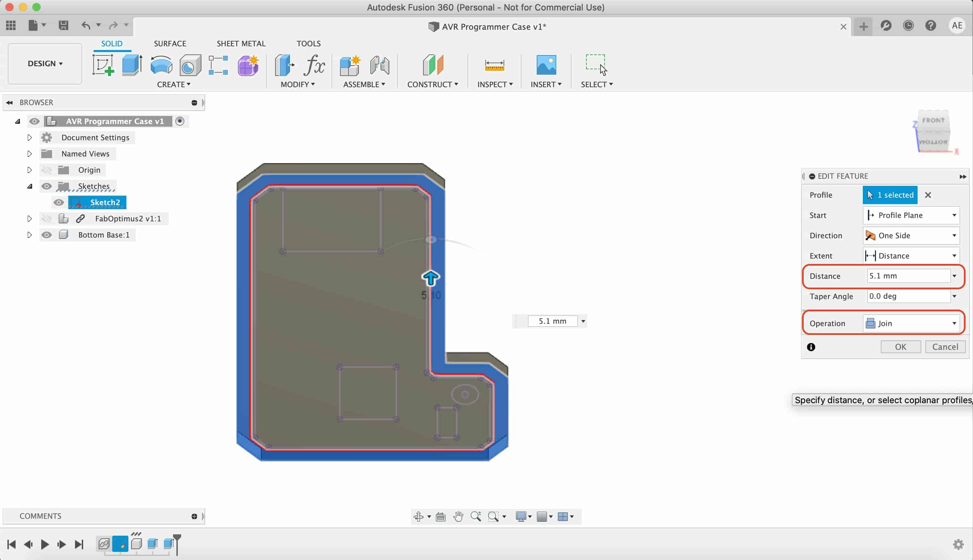973x560 pixels.
Task: Open the CREATE menu
Action: click(174, 84)
